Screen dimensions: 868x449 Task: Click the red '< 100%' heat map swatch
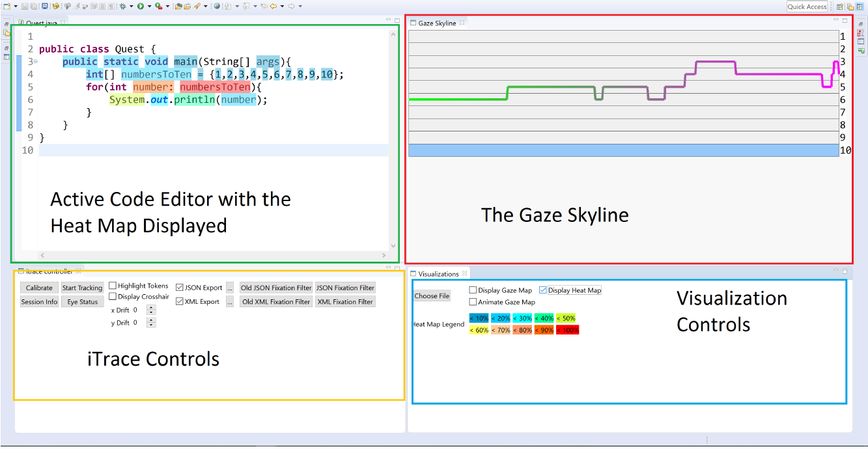pos(567,330)
